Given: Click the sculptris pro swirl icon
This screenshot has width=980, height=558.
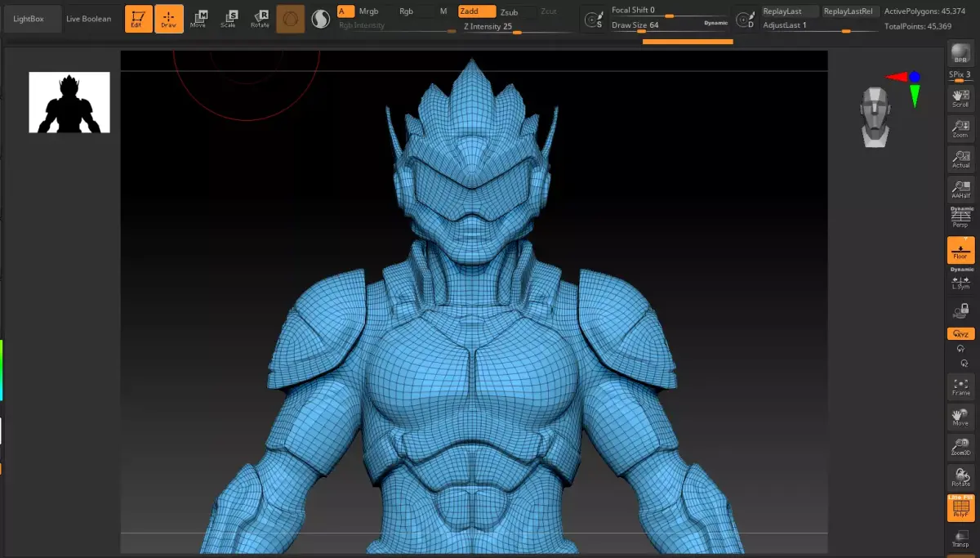Looking at the screenshot, I should pyautogui.click(x=321, y=19).
